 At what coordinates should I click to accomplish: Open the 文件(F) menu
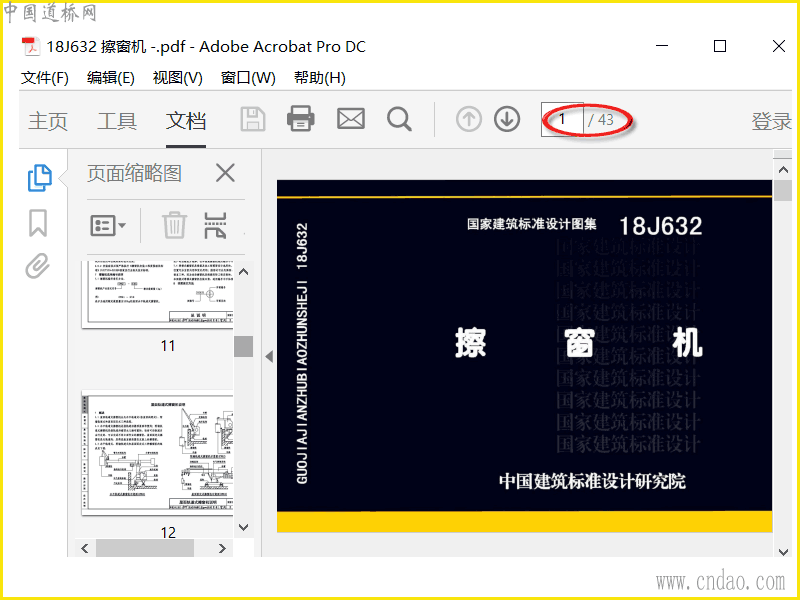[44, 78]
